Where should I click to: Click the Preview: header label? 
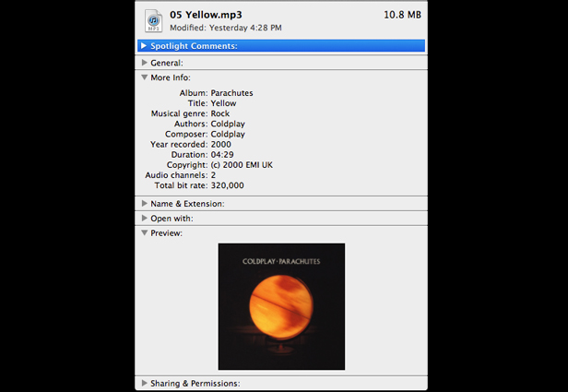click(x=166, y=233)
